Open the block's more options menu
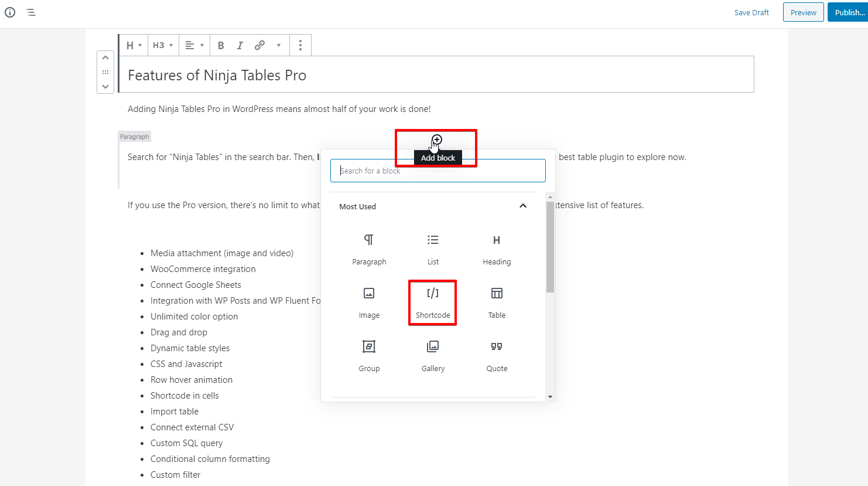This screenshot has width=868, height=486. click(300, 45)
